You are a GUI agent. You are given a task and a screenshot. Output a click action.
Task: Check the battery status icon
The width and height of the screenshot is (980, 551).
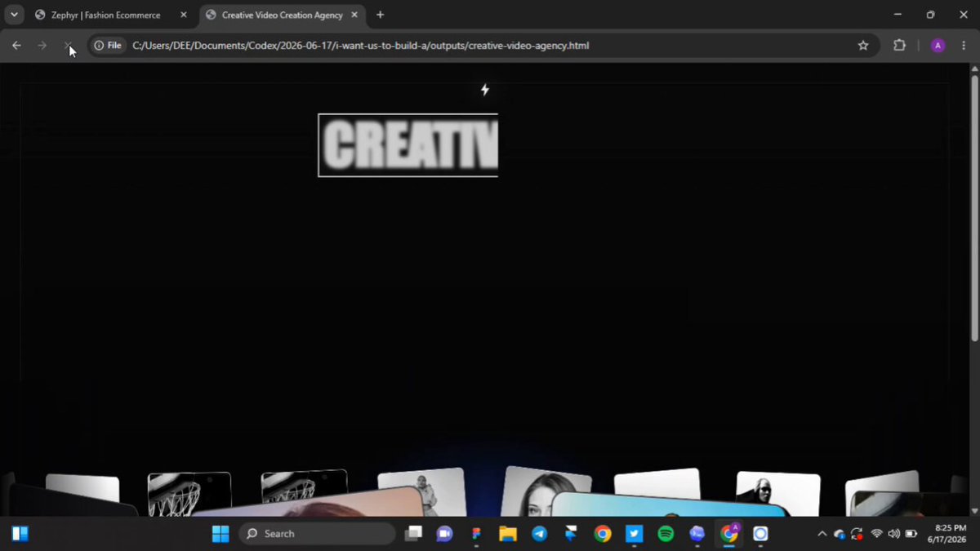coord(911,534)
